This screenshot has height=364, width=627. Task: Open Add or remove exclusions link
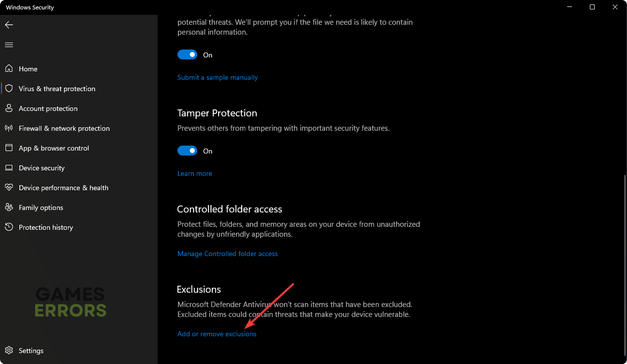217,334
